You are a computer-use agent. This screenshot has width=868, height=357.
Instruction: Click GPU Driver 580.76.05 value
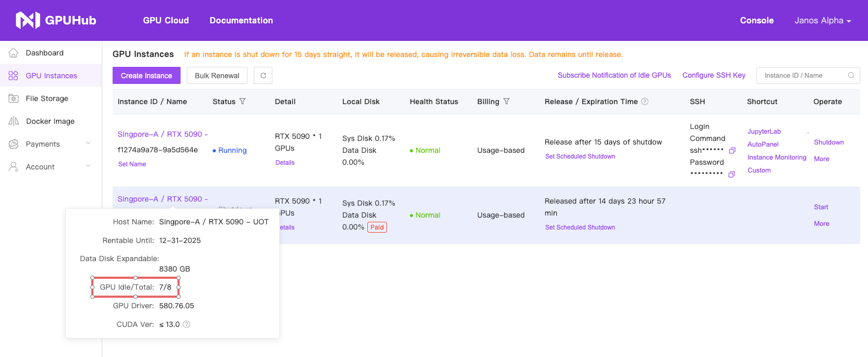(176, 306)
